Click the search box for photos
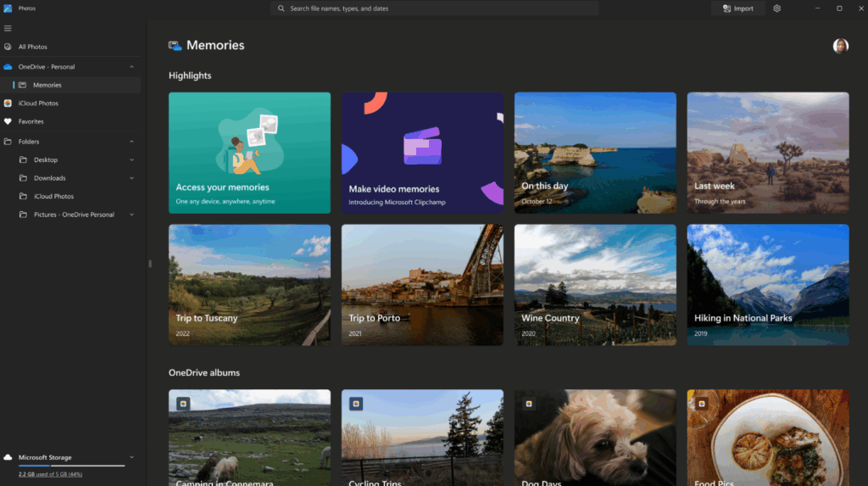 [x=434, y=8]
